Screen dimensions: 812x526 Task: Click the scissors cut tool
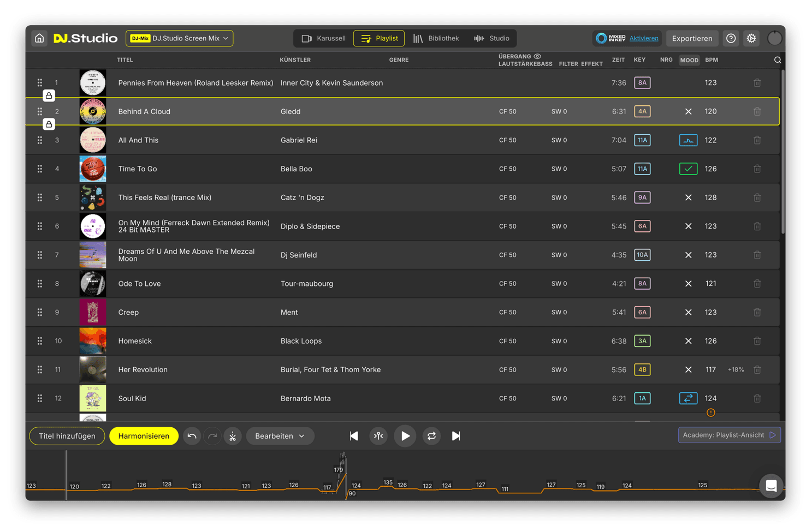[x=233, y=436]
